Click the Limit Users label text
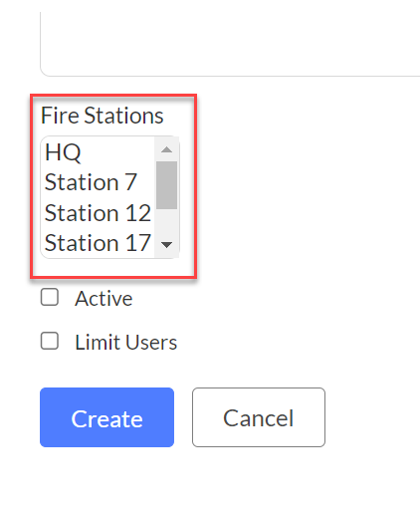This screenshot has height=514, width=420. tap(126, 342)
